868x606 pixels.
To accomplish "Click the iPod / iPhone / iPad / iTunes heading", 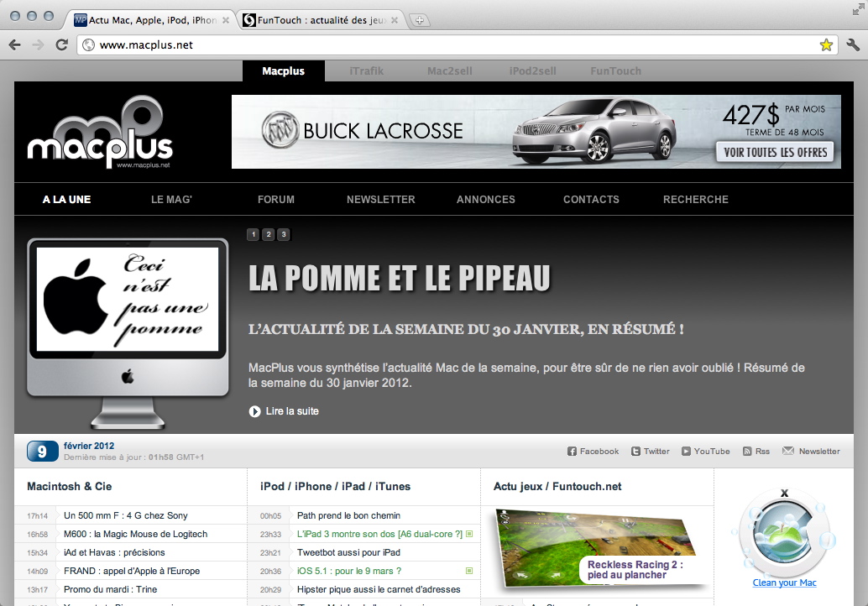I will [x=336, y=487].
